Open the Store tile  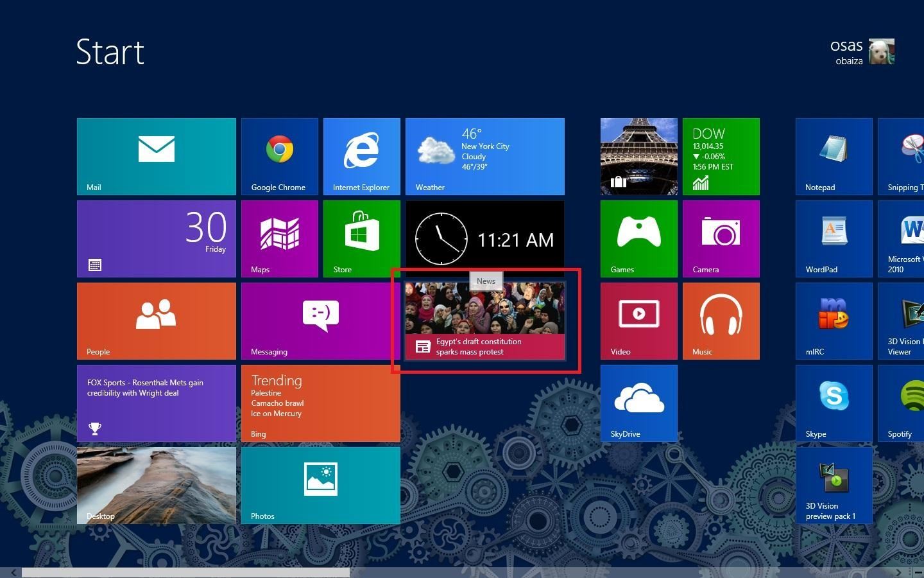[x=362, y=239]
